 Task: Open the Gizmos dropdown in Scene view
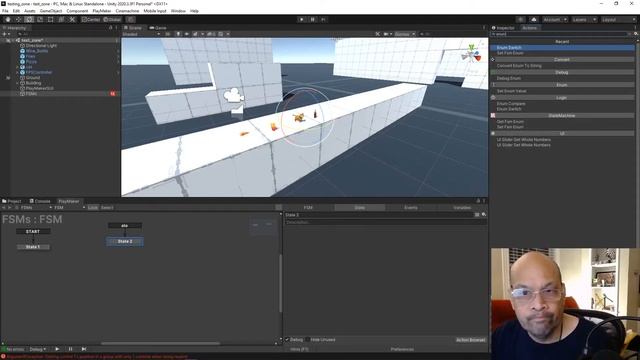(404, 34)
